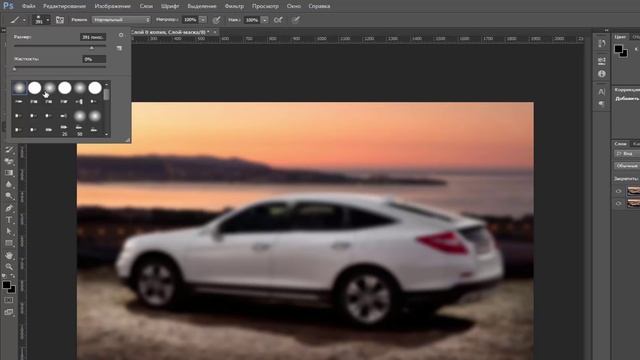Open the Изображение menu
Screen dimensions: 640x360
[x=113, y=6]
